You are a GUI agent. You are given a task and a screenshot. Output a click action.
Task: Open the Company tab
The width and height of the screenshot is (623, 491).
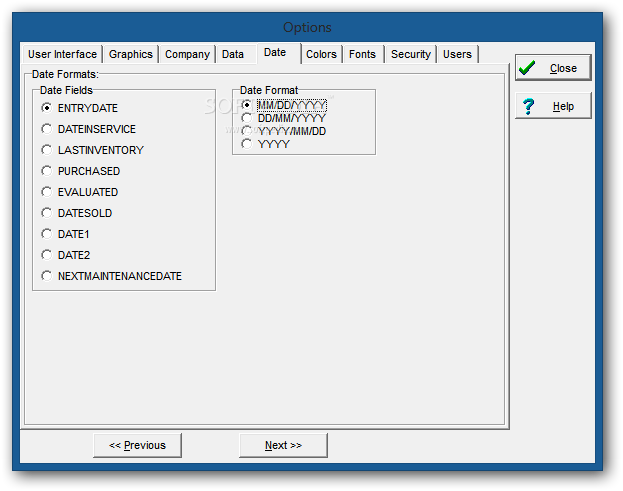click(x=187, y=54)
